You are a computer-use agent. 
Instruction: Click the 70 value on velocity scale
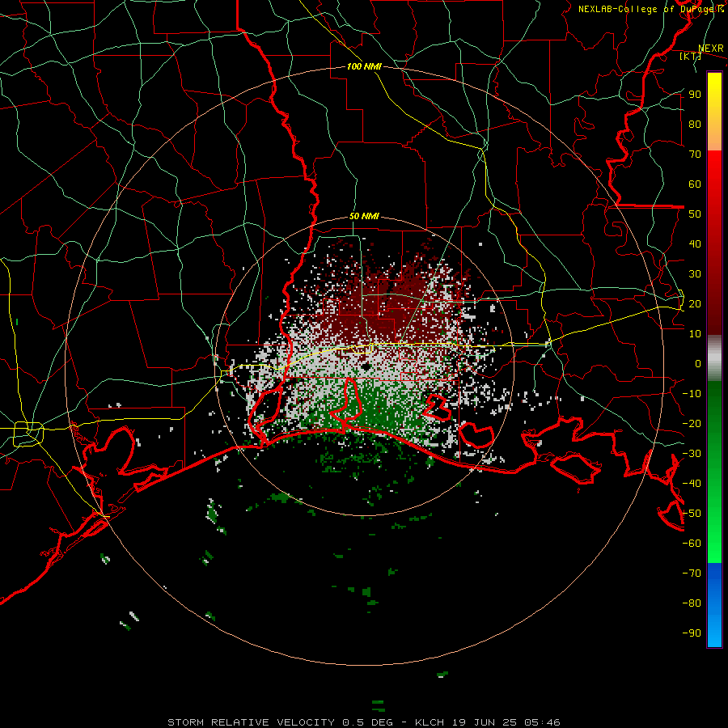[x=695, y=154]
